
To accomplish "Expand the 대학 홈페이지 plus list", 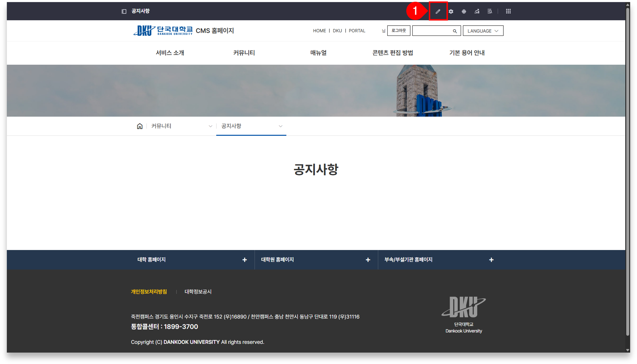I will coord(245,260).
